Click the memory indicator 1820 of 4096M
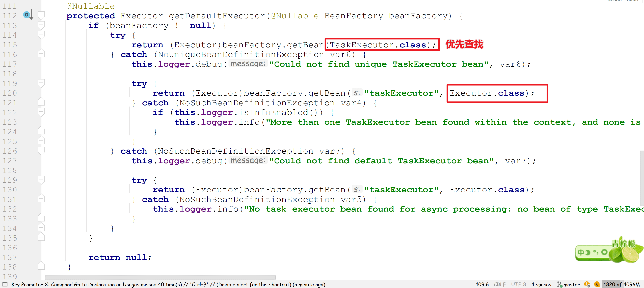The height and width of the screenshot is (288, 644). click(x=621, y=284)
